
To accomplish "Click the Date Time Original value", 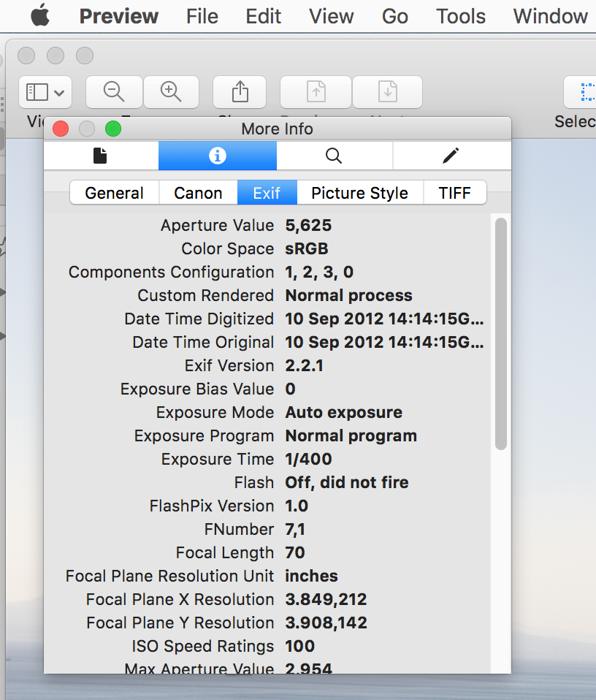I will [384, 343].
